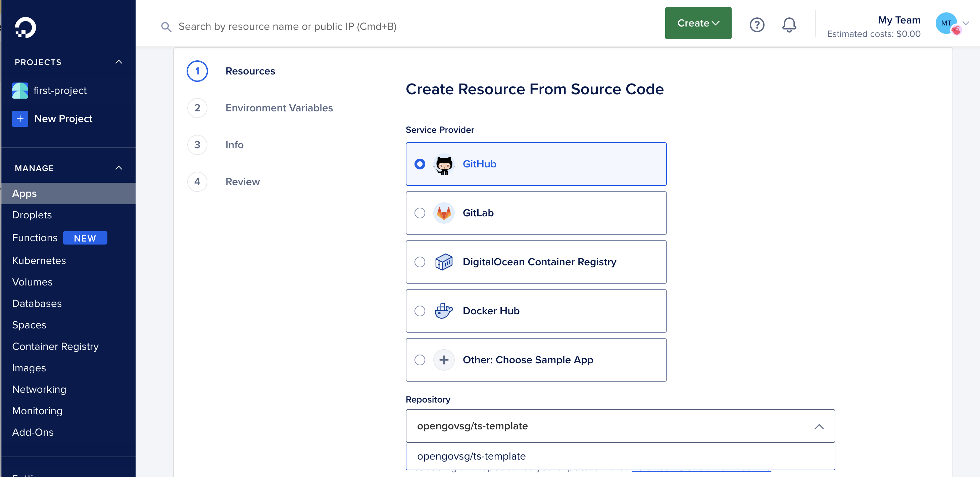The width and height of the screenshot is (980, 477).
Task: Open the help question mark icon
Action: point(757,25)
